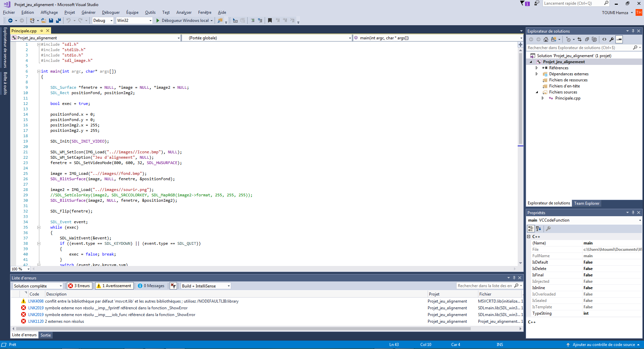This screenshot has width=644, height=349.
Task: Click the LNK4098 warning code link
Action: point(36,301)
